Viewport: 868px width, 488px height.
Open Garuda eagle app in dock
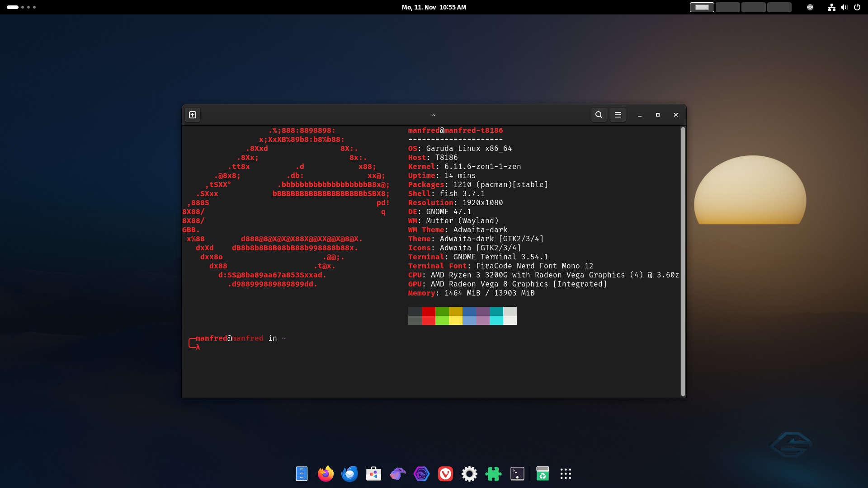pyautogui.click(x=397, y=474)
